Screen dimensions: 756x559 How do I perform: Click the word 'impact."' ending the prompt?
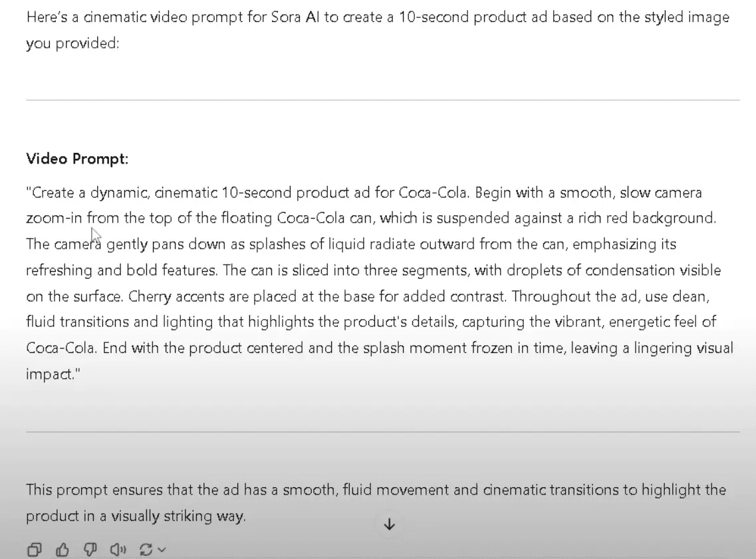(53, 374)
